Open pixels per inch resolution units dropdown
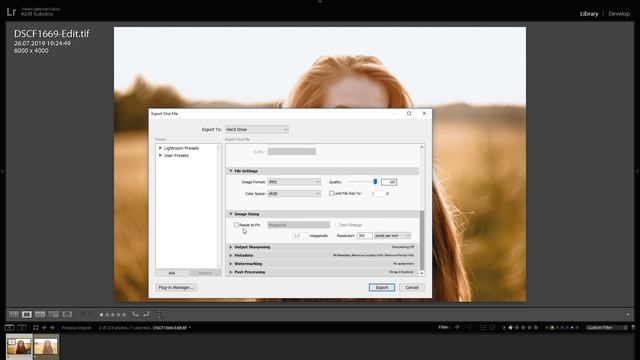This screenshot has height=360, width=640. click(x=392, y=236)
